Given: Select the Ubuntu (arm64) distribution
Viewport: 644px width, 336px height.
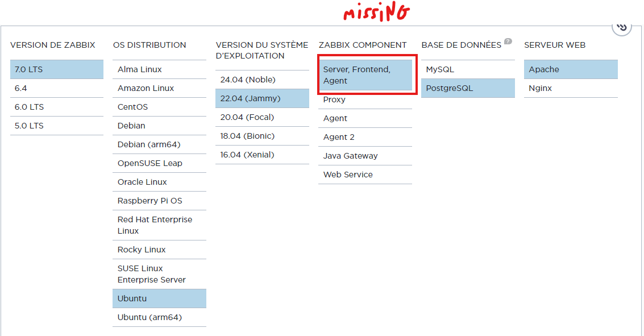Looking at the screenshot, I should [159, 317].
